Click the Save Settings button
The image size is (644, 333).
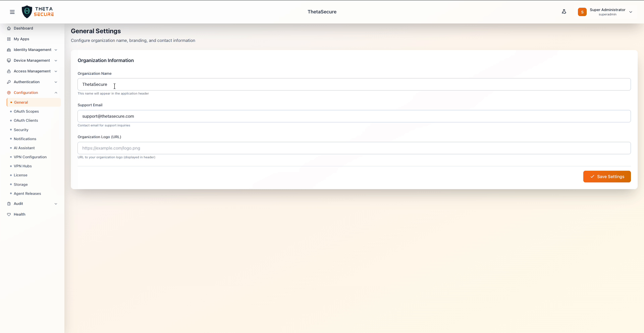point(607,177)
